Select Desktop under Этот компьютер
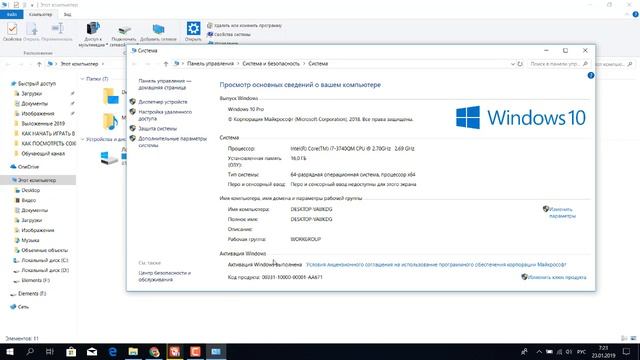 point(31,190)
